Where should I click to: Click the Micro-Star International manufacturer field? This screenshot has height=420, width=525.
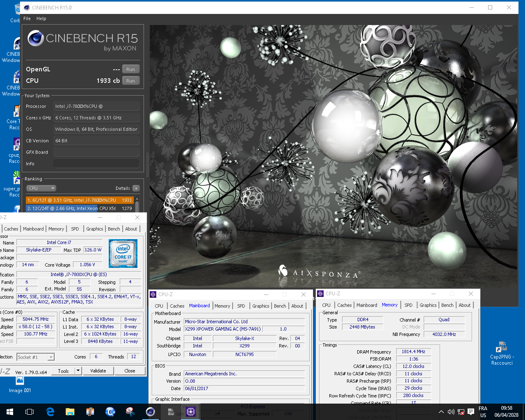[244, 322]
